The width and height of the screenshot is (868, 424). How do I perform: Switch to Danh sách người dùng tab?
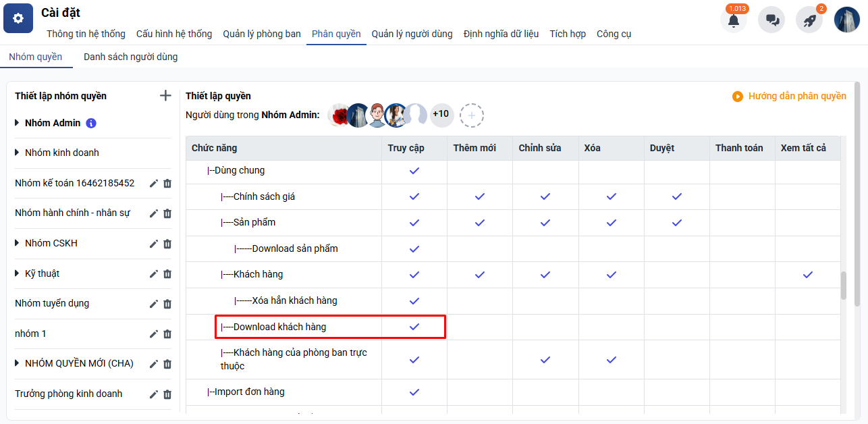(130, 57)
